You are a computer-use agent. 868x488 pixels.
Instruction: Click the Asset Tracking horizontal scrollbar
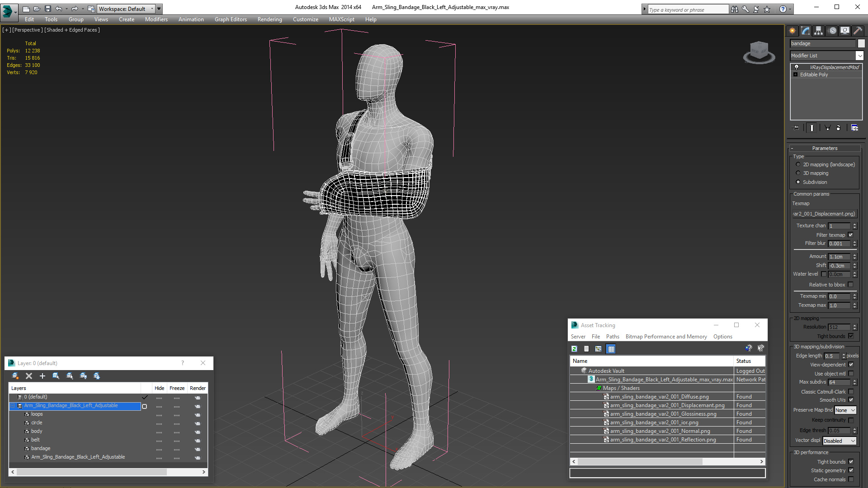[667, 461]
